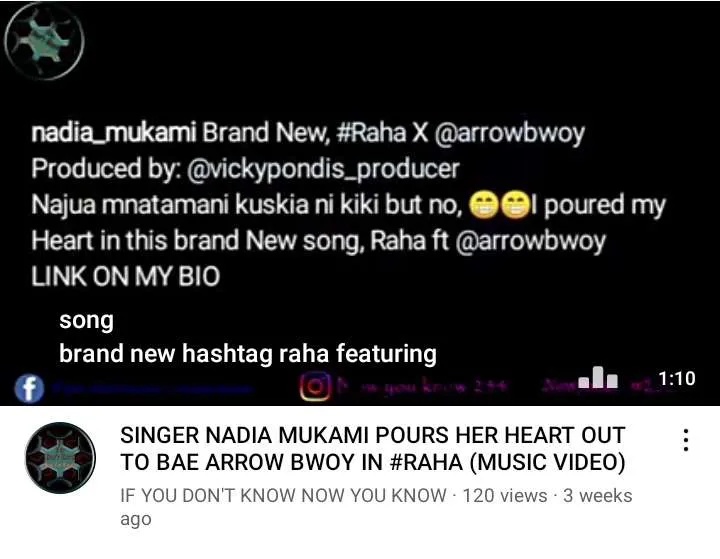
Task: Tap the Facebook logo in the thumbnail
Action: (x=29, y=388)
